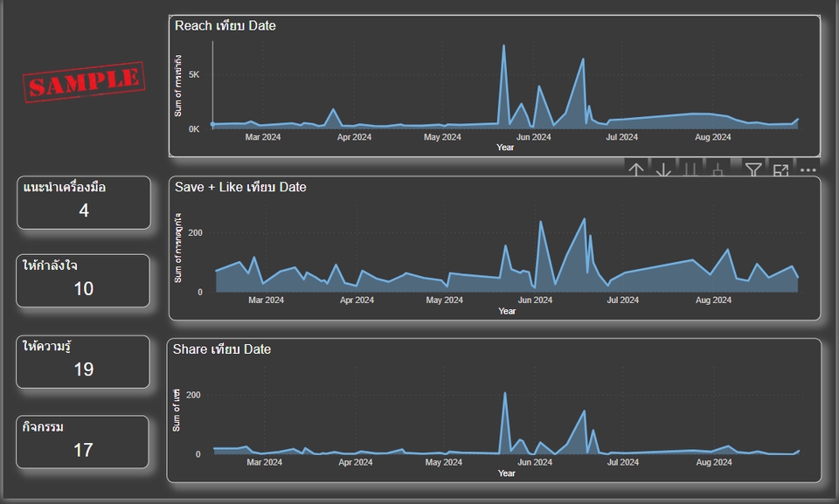This screenshot has width=839, height=504.
Task: Click 'Jul 2024' on Save + Like chart axis
Action: point(623,300)
